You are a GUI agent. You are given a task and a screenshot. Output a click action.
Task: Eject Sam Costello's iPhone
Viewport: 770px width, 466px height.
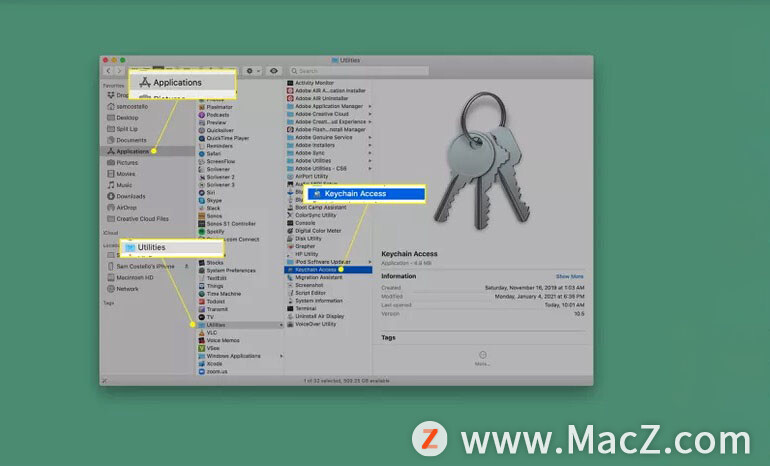(187, 266)
